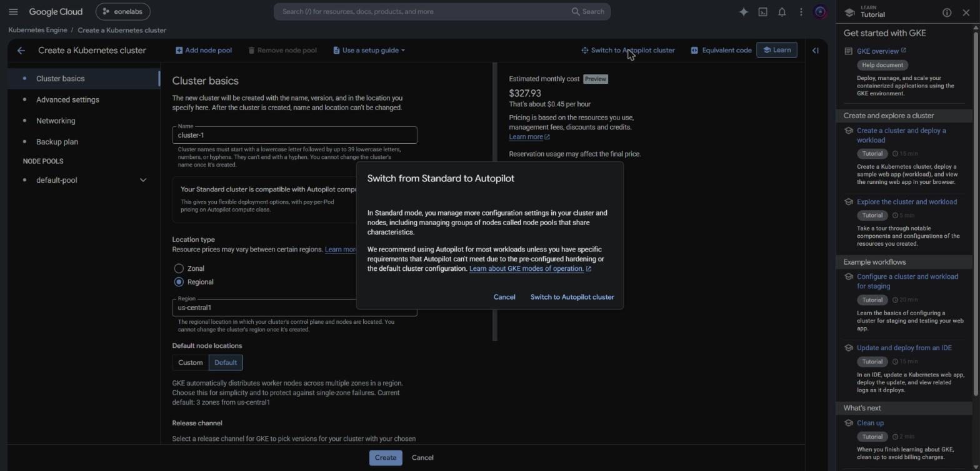
Task: Open Use a setup guide dropdown
Action: pyautogui.click(x=369, y=50)
